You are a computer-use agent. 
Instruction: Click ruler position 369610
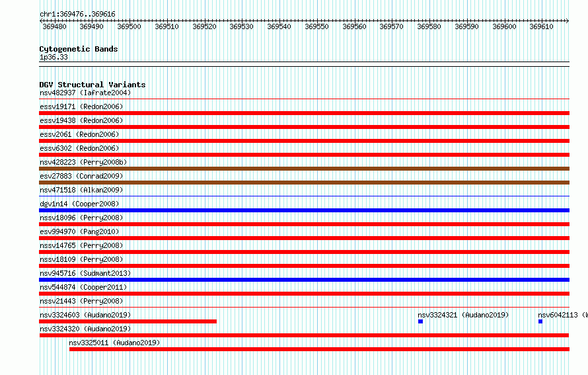coord(541,26)
